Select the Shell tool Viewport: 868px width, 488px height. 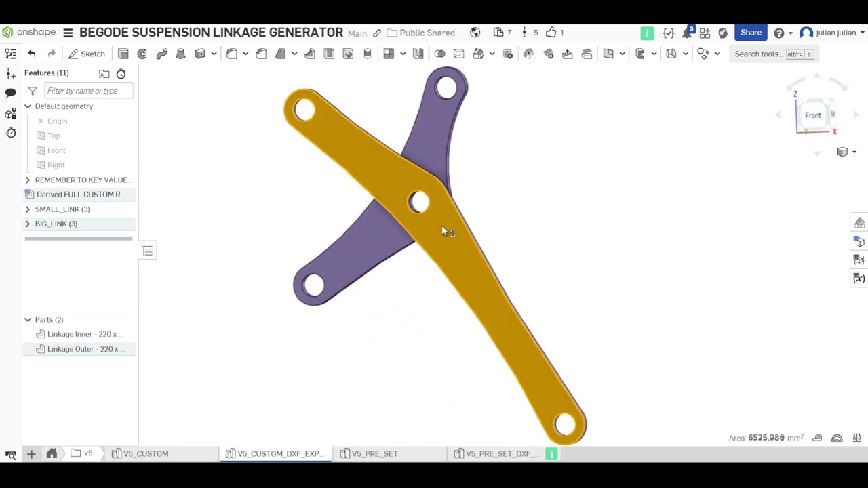[329, 54]
